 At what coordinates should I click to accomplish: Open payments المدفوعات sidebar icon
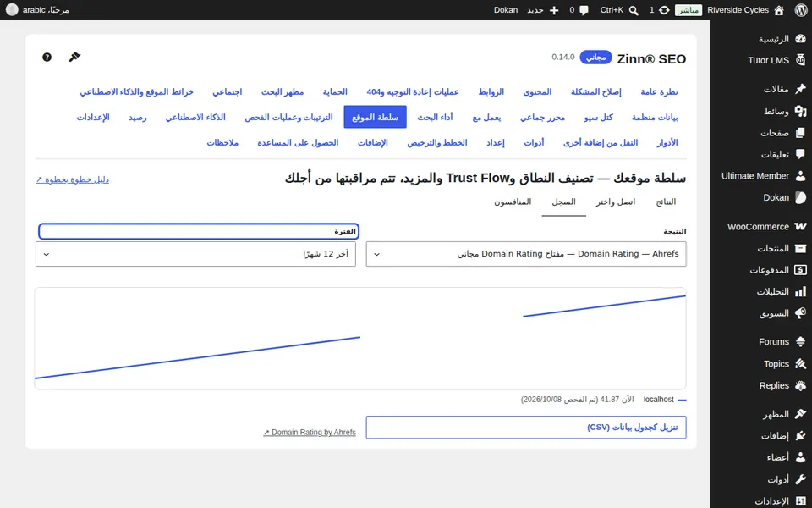(801, 270)
